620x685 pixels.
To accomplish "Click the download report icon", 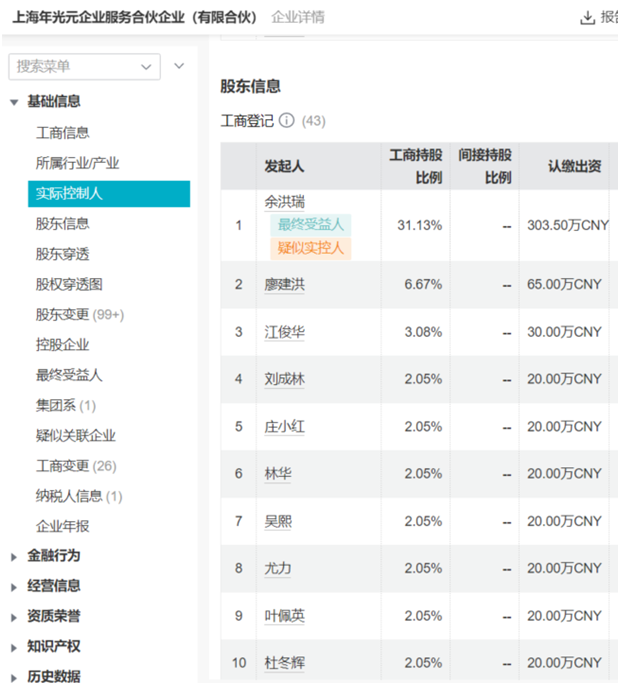I will 587,18.
